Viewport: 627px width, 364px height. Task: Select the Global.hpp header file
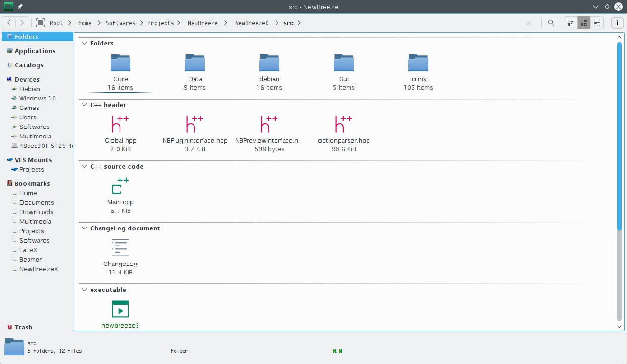[x=120, y=133]
